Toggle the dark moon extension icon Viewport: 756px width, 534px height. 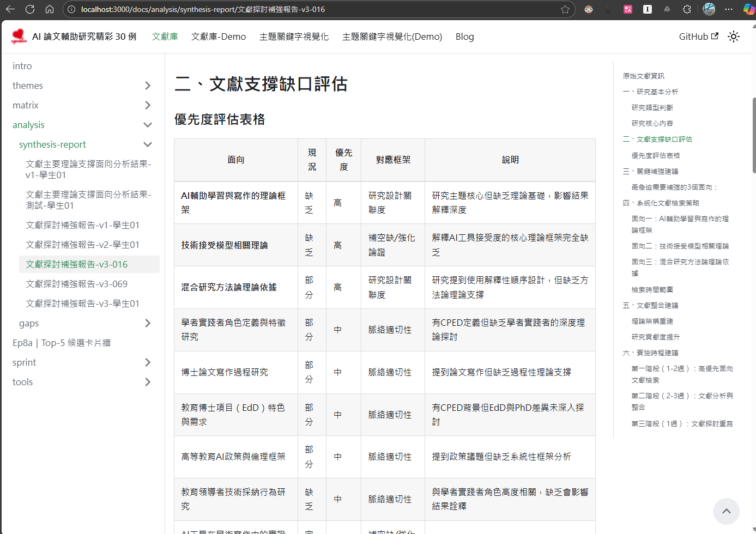[x=608, y=9]
